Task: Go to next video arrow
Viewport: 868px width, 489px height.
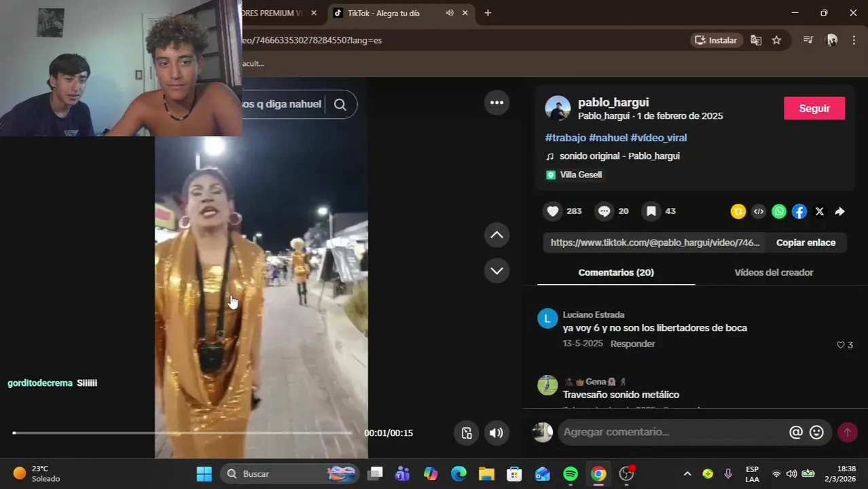Action: pyautogui.click(x=496, y=271)
